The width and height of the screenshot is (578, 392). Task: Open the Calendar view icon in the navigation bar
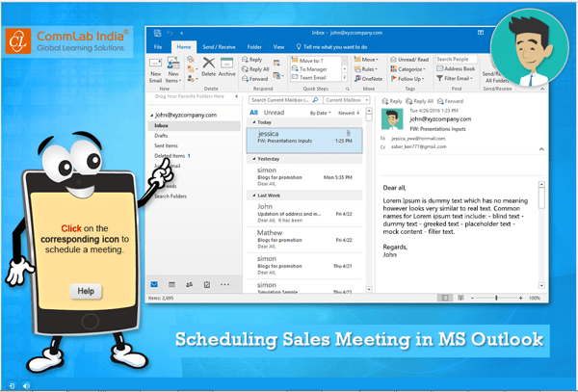(x=171, y=284)
